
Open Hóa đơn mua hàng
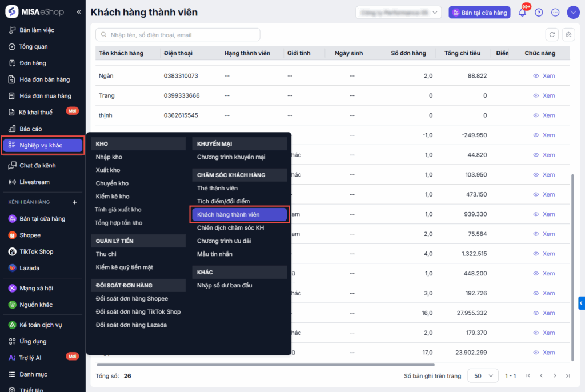click(45, 95)
